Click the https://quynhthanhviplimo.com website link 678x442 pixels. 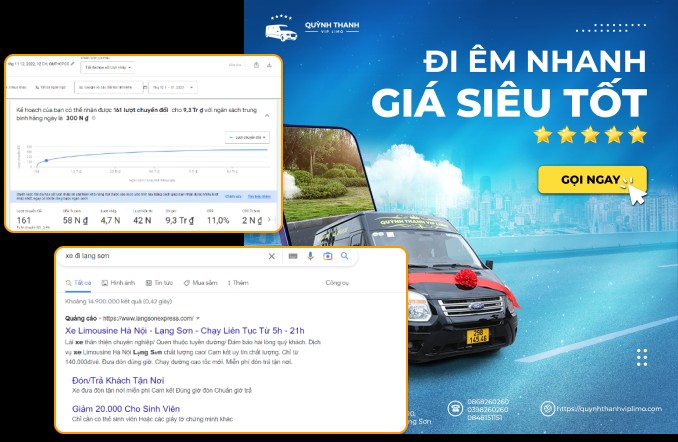coord(609,408)
